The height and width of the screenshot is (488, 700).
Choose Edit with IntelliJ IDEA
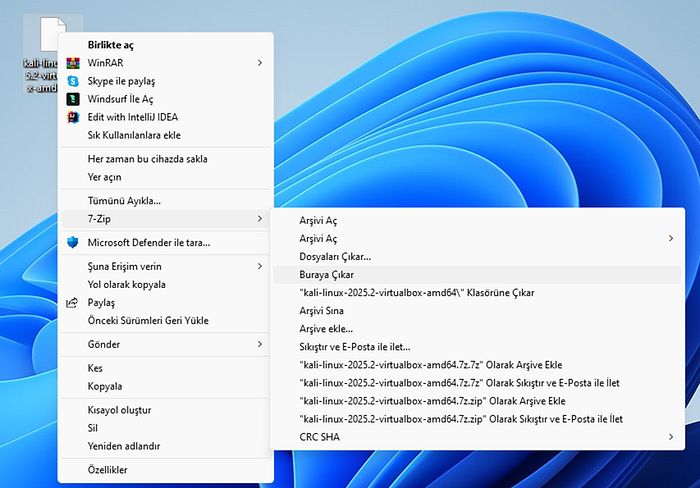click(166, 117)
